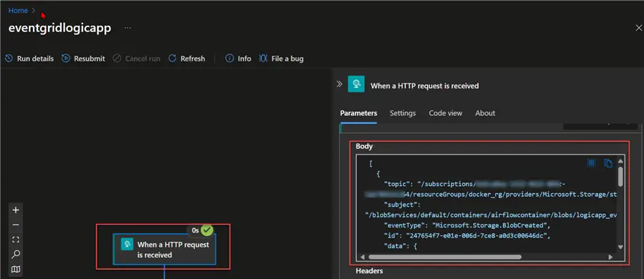This screenshot has height=279, width=644.
Task: Open the About tab
Action: [x=485, y=113]
